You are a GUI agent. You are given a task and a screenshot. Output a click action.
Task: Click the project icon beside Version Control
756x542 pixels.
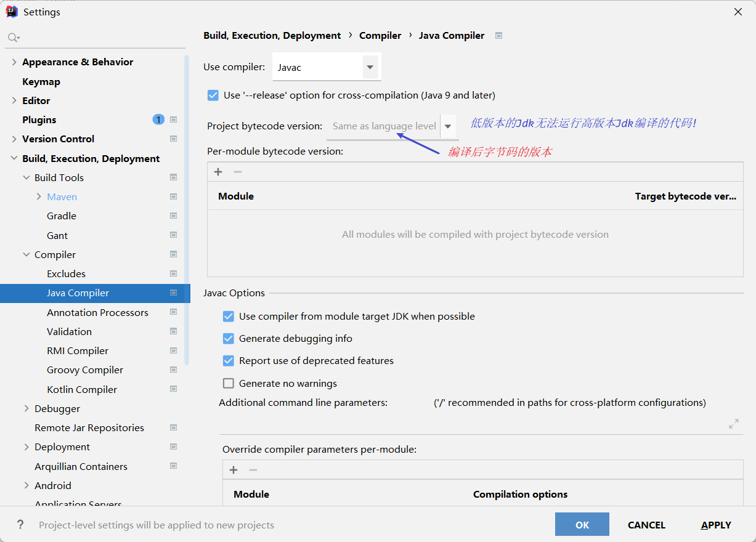coord(174,139)
